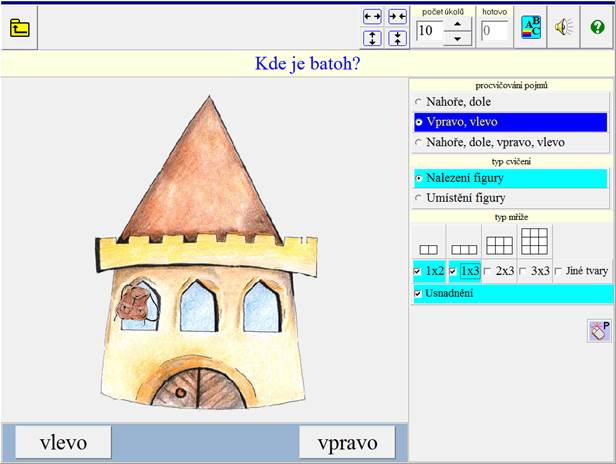616x464 pixels.
Task: Decrease počet úkolů with the down arrow
Action: [457, 38]
